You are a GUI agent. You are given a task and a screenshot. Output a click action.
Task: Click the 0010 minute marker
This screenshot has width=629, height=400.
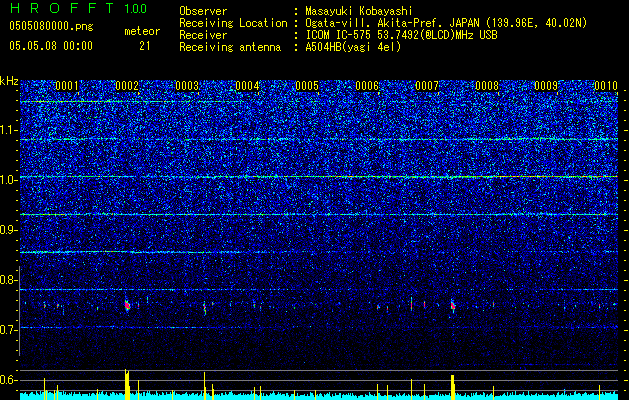[x=606, y=86]
